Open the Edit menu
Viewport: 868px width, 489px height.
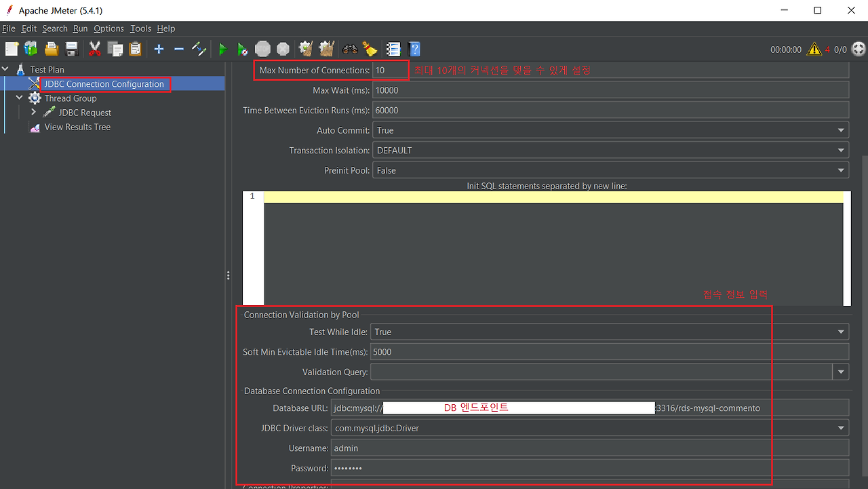(29, 28)
